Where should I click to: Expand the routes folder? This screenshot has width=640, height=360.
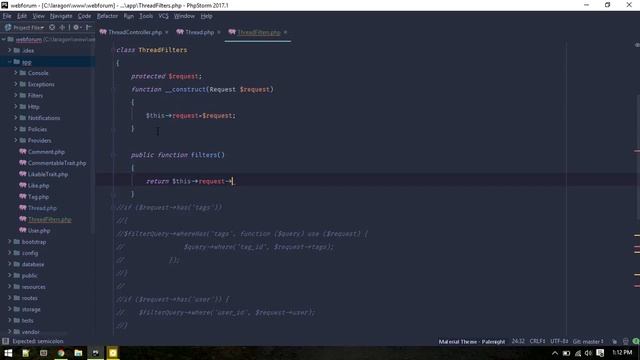pyautogui.click(x=9, y=298)
